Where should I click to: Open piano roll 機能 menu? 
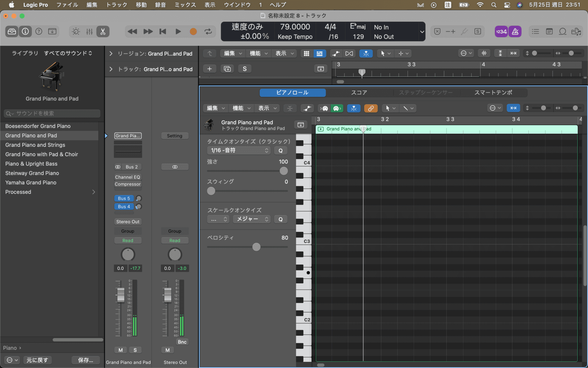(241, 108)
